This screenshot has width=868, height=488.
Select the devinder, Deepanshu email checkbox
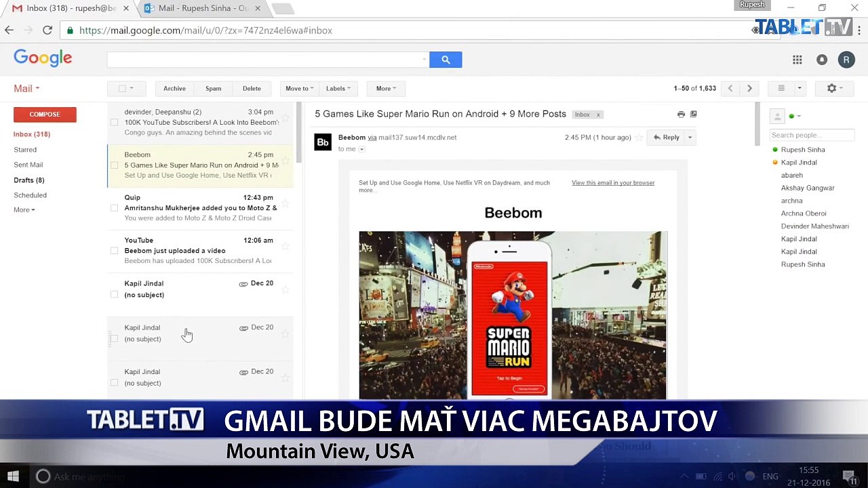(x=114, y=123)
